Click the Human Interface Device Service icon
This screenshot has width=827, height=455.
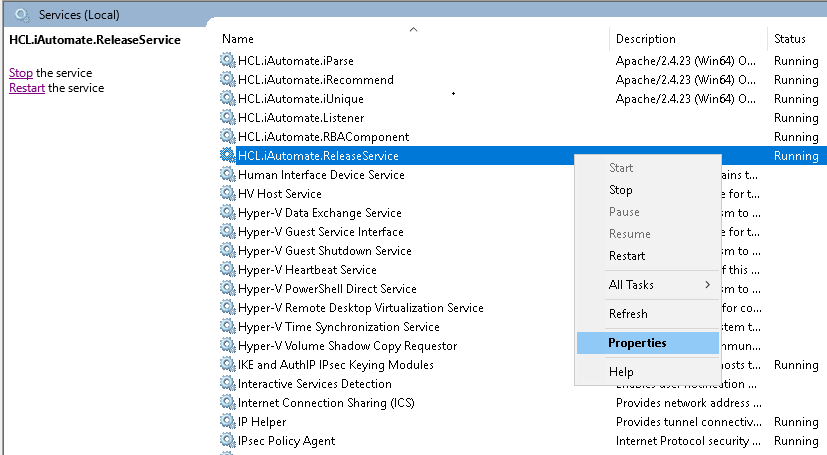click(x=227, y=175)
